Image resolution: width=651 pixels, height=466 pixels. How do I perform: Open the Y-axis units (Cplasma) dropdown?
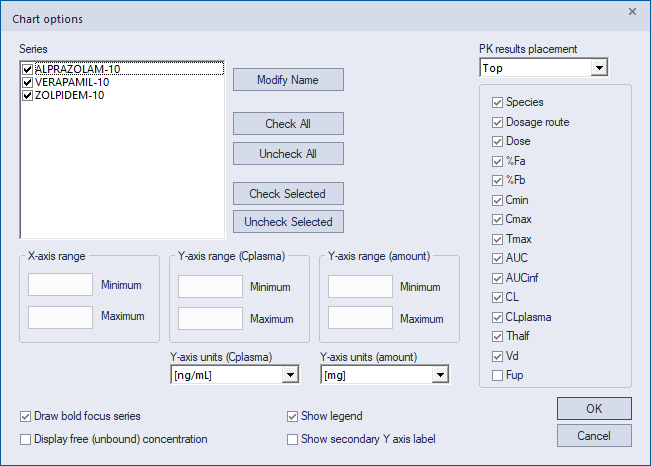290,375
